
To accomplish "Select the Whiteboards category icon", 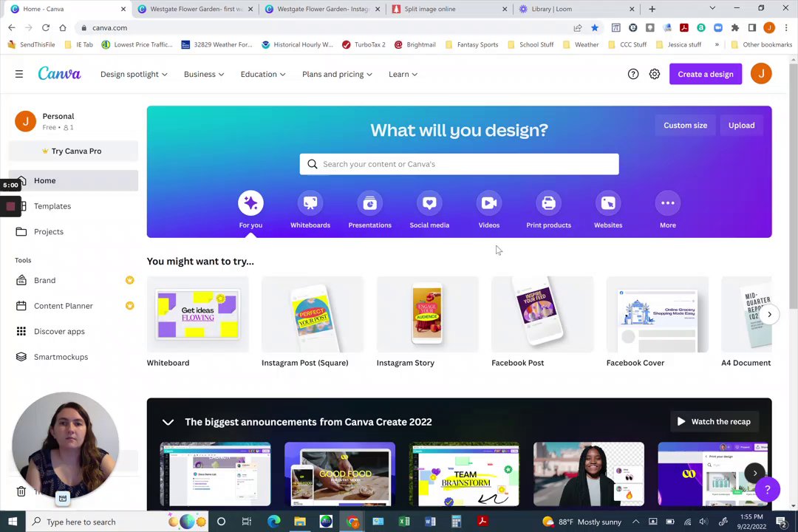I will click(310, 203).
